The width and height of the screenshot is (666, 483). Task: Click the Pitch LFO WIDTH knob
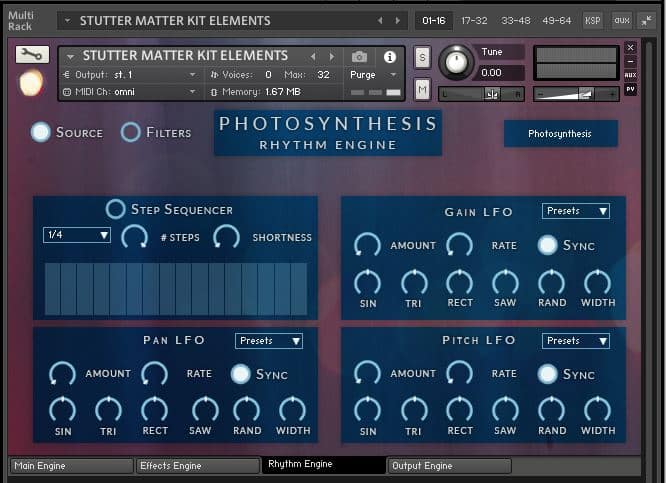pyautogui.click(x=598, y=410)
